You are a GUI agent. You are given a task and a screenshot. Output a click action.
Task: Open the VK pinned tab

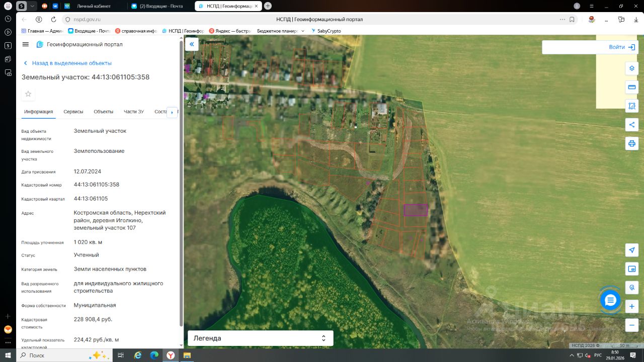coord(55,6)
